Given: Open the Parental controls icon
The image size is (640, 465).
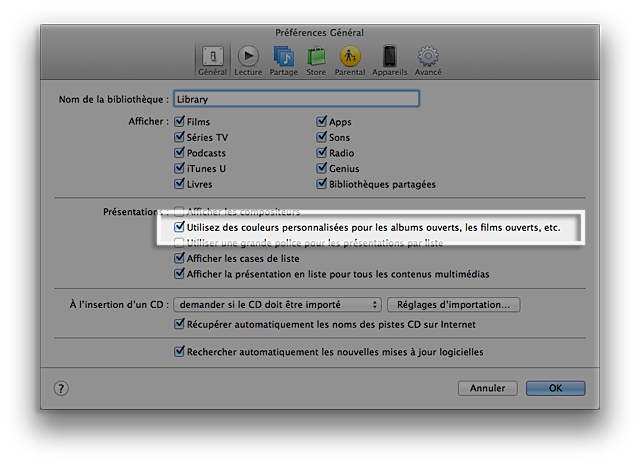Looking at the screenshot, I should click(x=350, y=58).
